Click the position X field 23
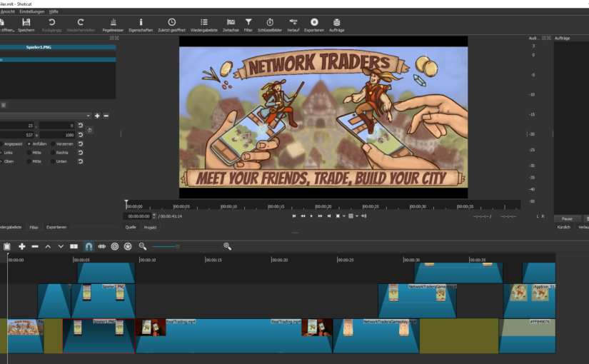The width and height of the screenshot is (589, 364). pyautogui.click(x=16, y=126)
